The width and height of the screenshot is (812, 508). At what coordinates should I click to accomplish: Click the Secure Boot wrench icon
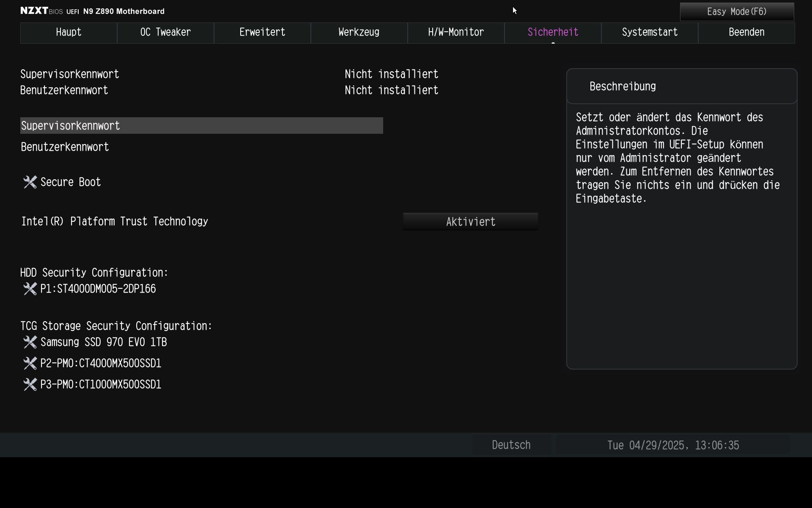(30, 182)
